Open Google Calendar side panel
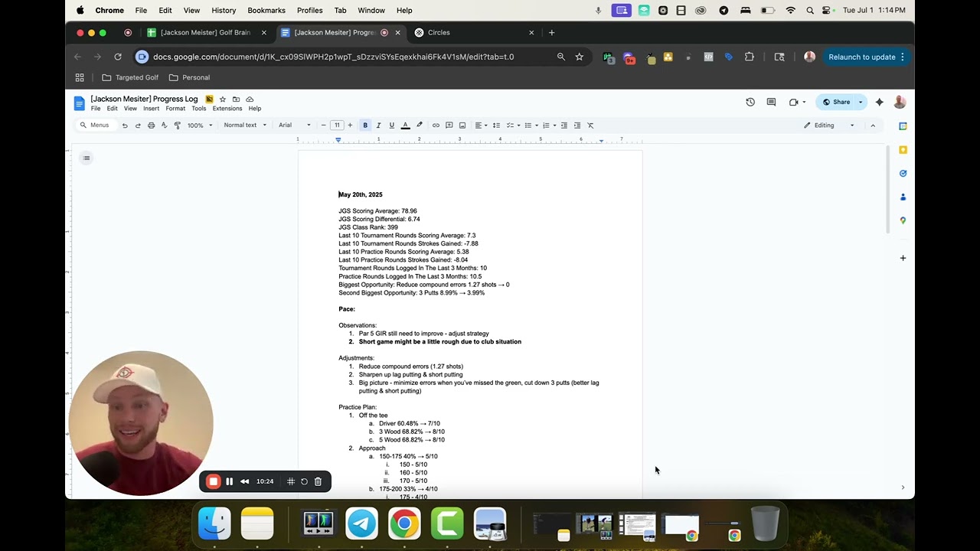The width and height of the screenshot is (980, 551). coord(903,126)
